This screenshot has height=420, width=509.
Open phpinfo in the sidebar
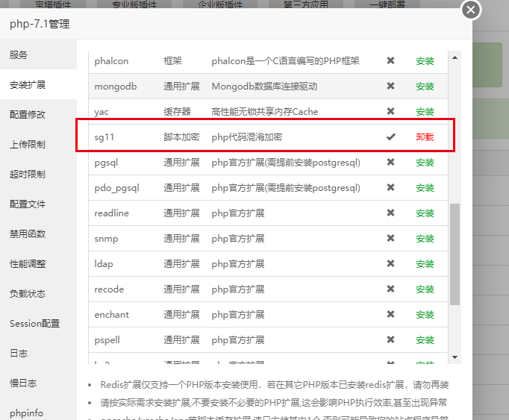(38, 413)
